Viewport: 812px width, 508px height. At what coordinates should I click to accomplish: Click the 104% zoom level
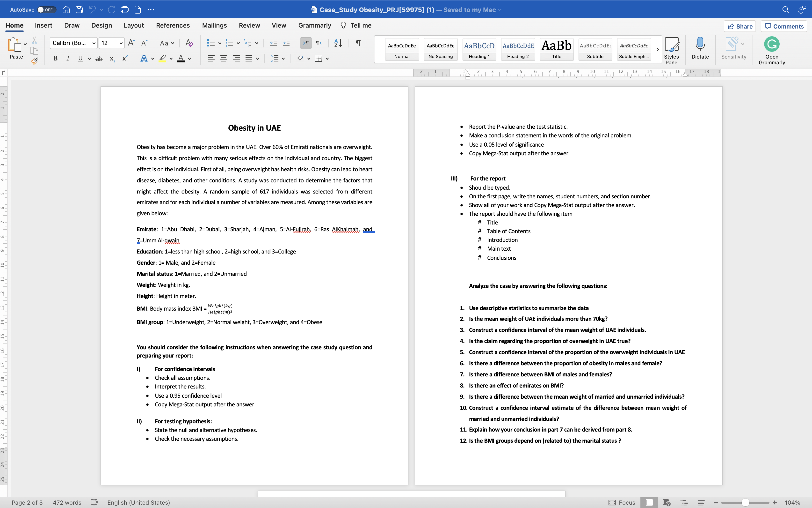[792, 502]
